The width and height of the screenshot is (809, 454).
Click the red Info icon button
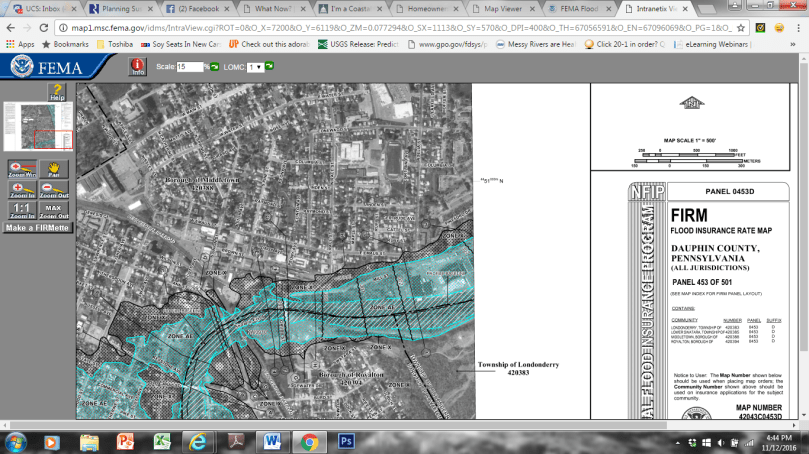click(138, 67)
